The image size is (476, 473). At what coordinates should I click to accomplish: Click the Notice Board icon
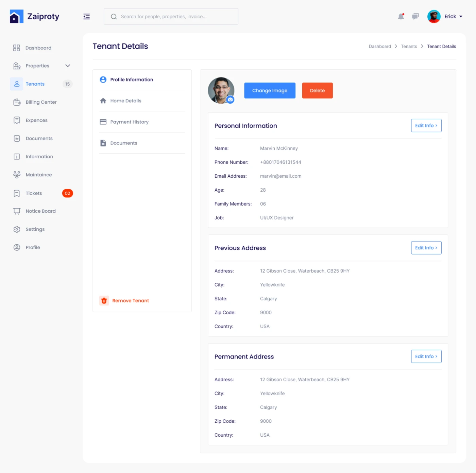tap(17, 211)
